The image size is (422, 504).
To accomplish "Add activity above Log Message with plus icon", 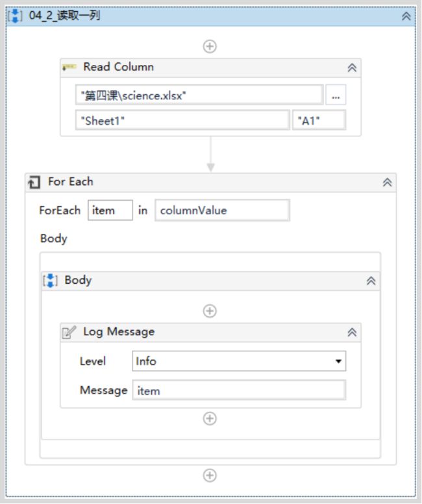I will click(x=210, y=311).
